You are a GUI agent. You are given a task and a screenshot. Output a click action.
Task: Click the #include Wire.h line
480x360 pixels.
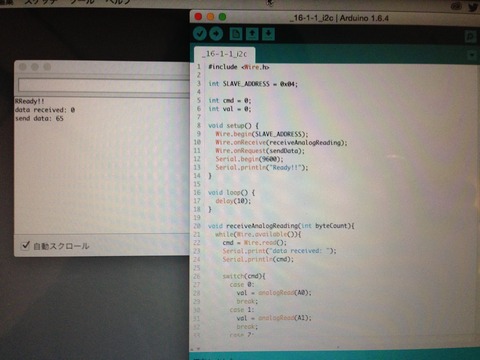pos(239,67)
